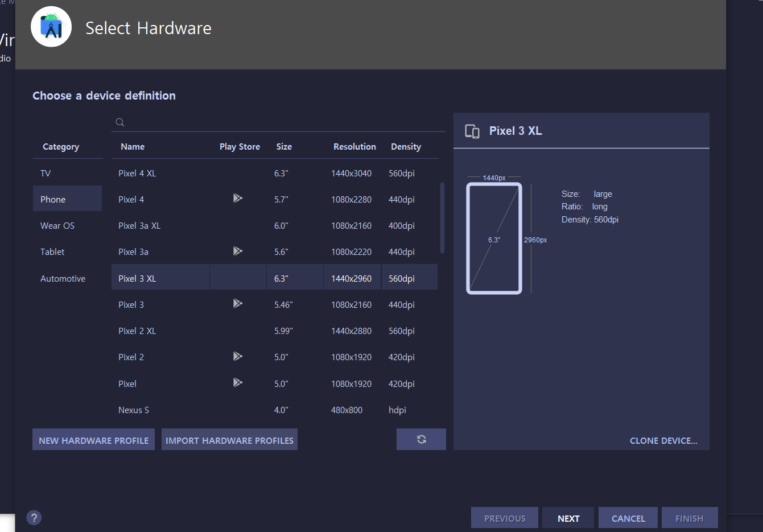The image size is (763, 532).
Task: Click the Play Store icon next to Pixel 4
Action: (x=238, y=198)
